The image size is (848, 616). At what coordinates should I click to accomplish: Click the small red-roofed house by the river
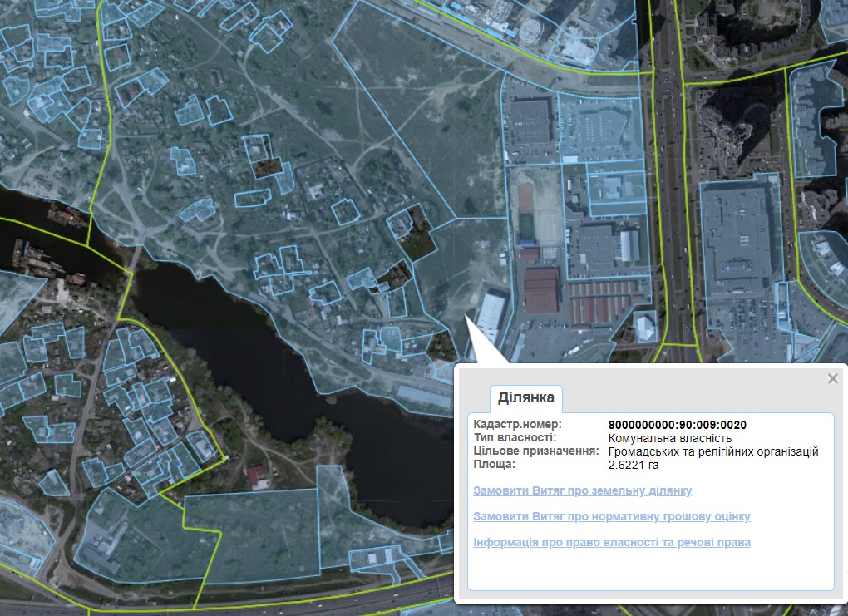[x=258, y=476]
